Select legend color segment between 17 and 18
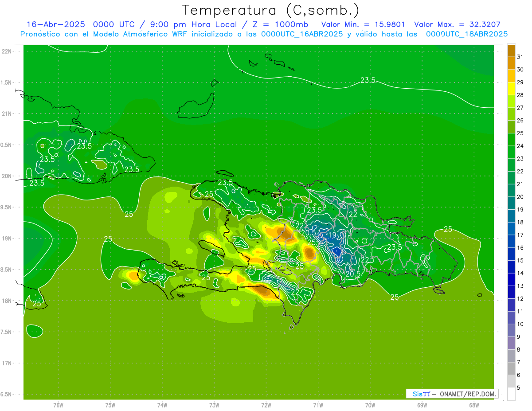This screenshot has width=532, height=411. tap(511, 229)
